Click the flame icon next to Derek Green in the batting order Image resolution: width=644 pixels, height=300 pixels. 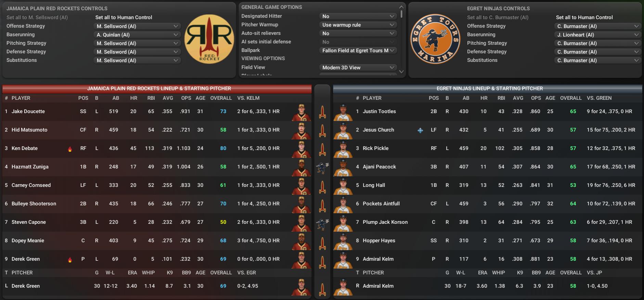(70, 260)
